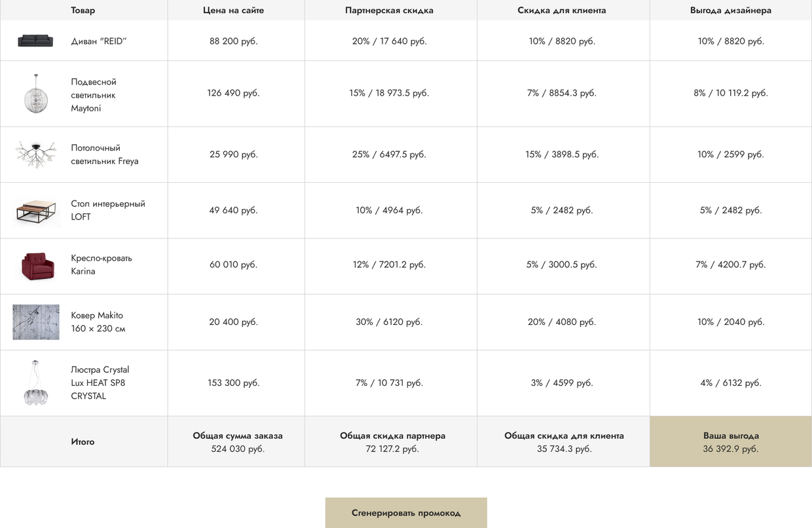This screenshot has height=528, width=812.
Task: Select the Freya ceiling lamp thumbnail
Action: 35,155
